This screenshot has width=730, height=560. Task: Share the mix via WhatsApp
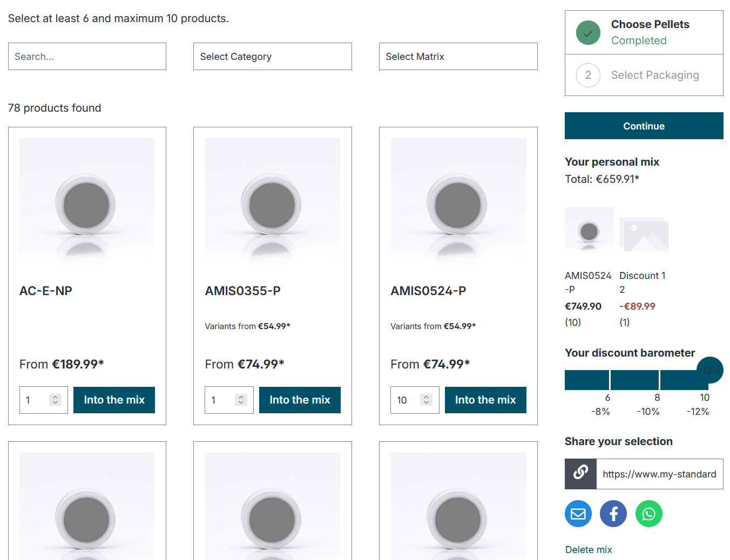click(648, 514)
